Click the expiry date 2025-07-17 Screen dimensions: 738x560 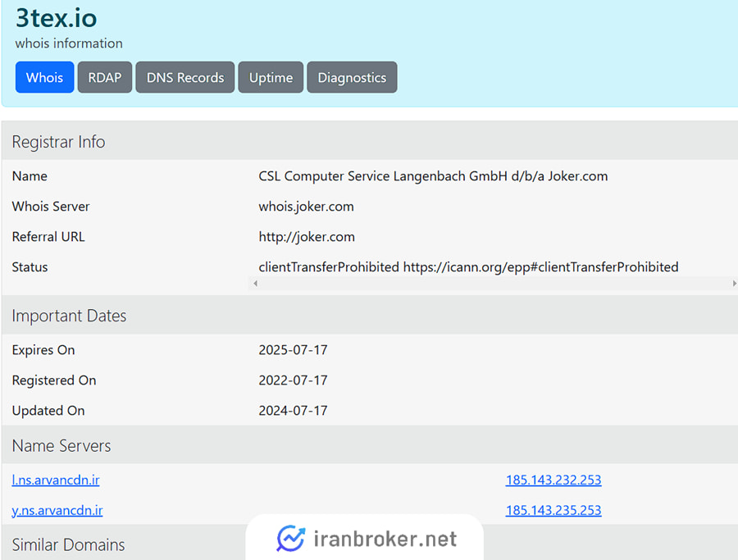(x=293, y=350)
